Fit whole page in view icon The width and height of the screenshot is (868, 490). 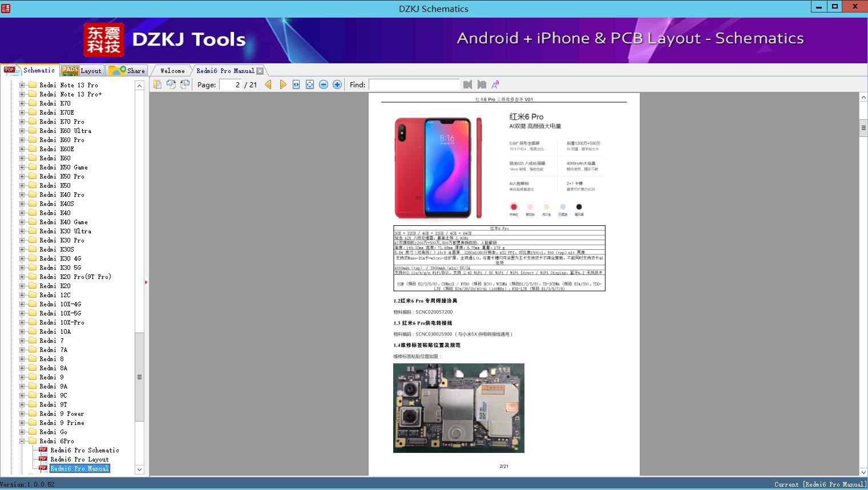(310, 84)
